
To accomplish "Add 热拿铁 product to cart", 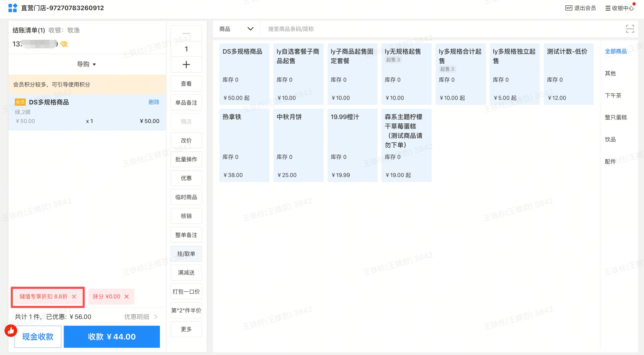I will pyautogui.click(x=244, y=145).
